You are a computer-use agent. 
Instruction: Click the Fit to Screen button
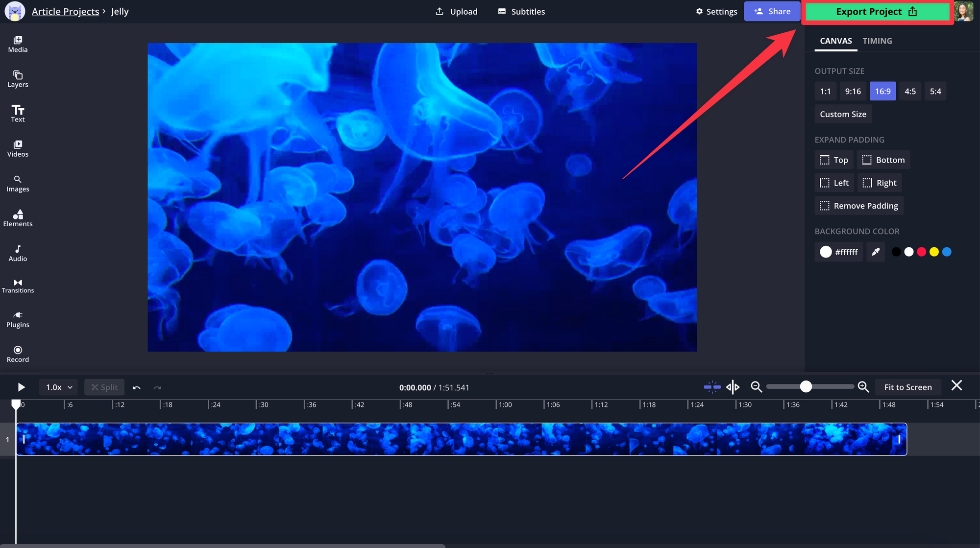coord(907,387)
